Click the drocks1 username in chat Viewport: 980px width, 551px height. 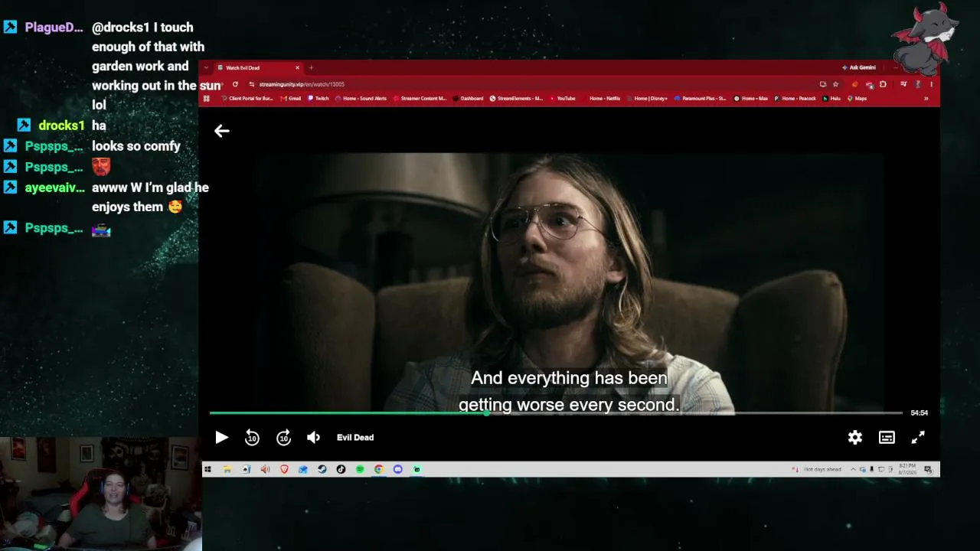coord(61,126)
